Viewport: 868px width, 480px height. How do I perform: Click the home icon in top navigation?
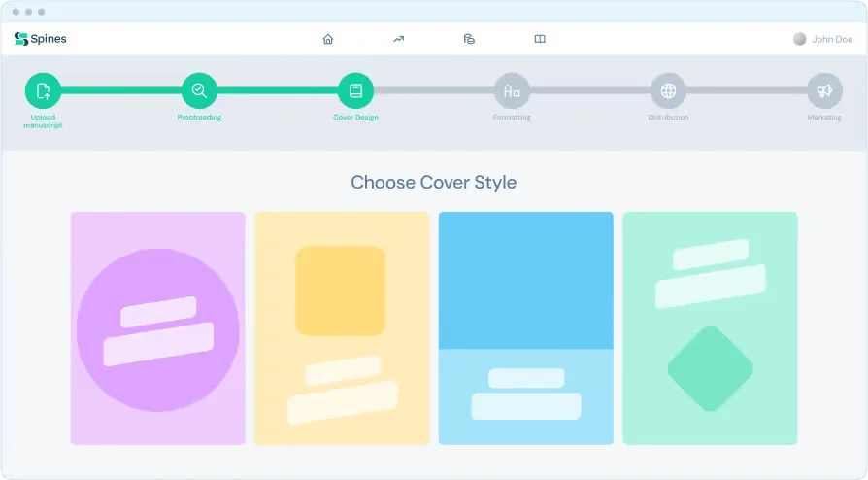click(328, 39)
